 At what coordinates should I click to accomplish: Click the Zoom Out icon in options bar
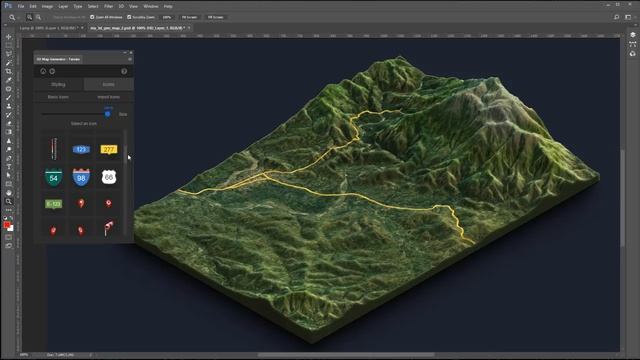tap(38, 17)
